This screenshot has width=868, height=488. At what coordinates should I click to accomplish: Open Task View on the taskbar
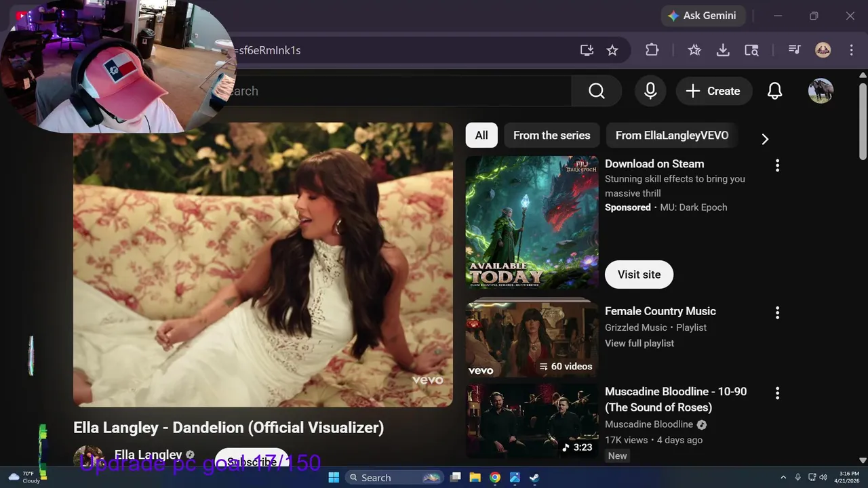[x=456, y=477]
